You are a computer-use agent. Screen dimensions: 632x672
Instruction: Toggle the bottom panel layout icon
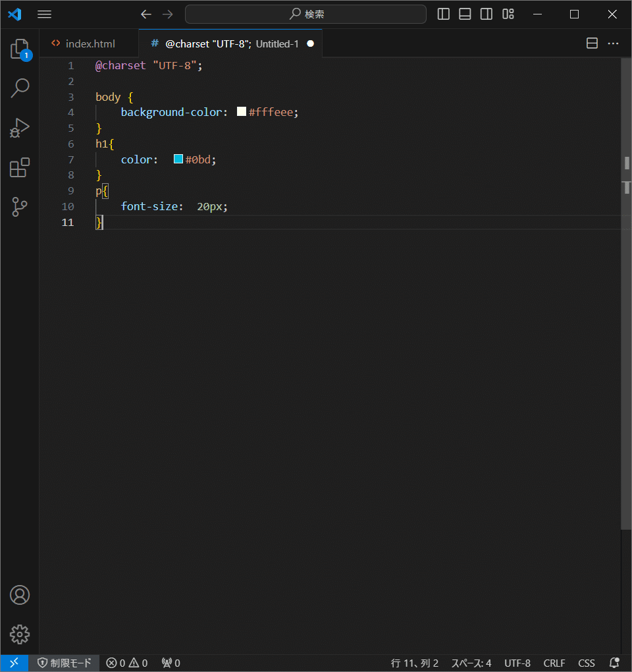click(x=465, y=14)
